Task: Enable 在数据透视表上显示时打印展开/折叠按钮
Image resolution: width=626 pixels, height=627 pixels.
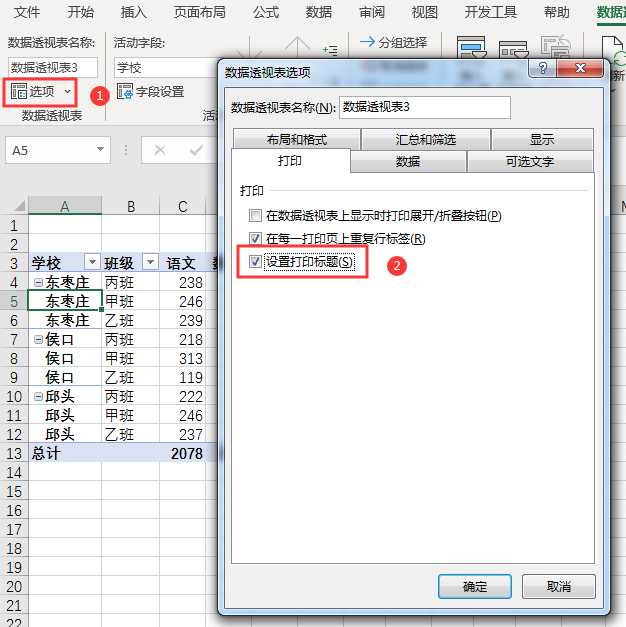Action: [256, 216]
